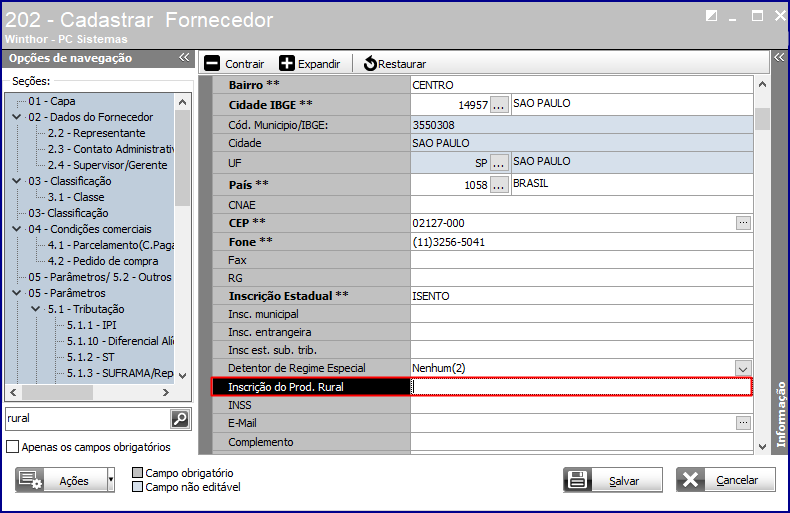The image size is (790, 513).
Task: Click the CEP field 02127-000
Action: coord(573,223)
